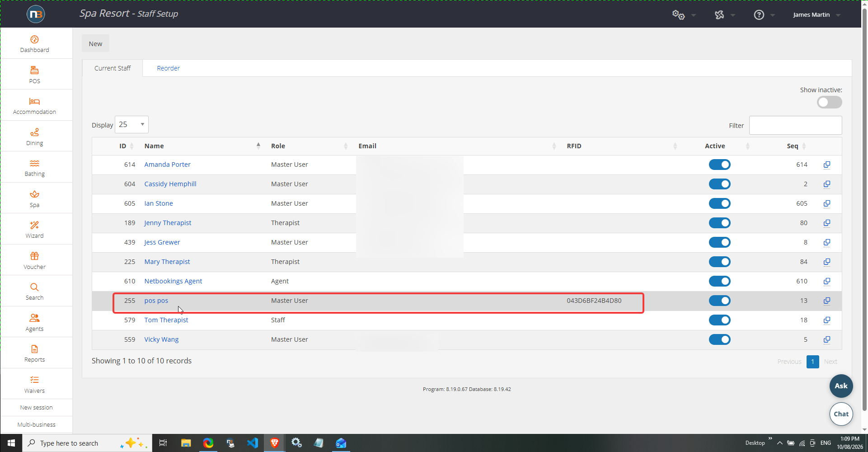Image resolution: width=868 pixels, height=452 pixels.
Task: Toggle Active switch for Amanda Porter
Action: coord(720,165)
